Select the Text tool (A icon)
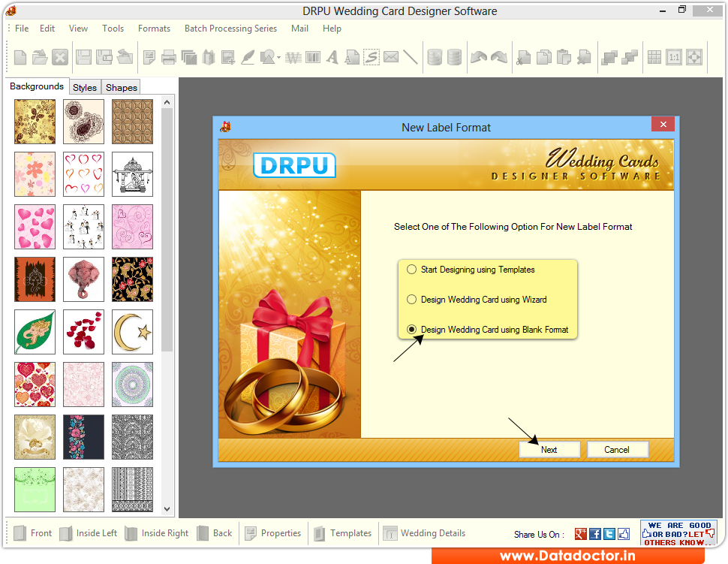 (x=332, y=58)
